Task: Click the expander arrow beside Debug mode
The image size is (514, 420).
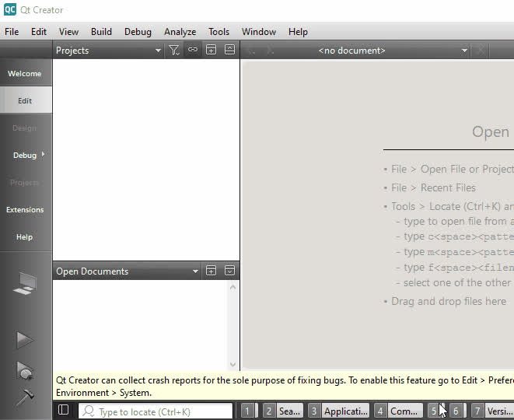Action: point(43,154)
